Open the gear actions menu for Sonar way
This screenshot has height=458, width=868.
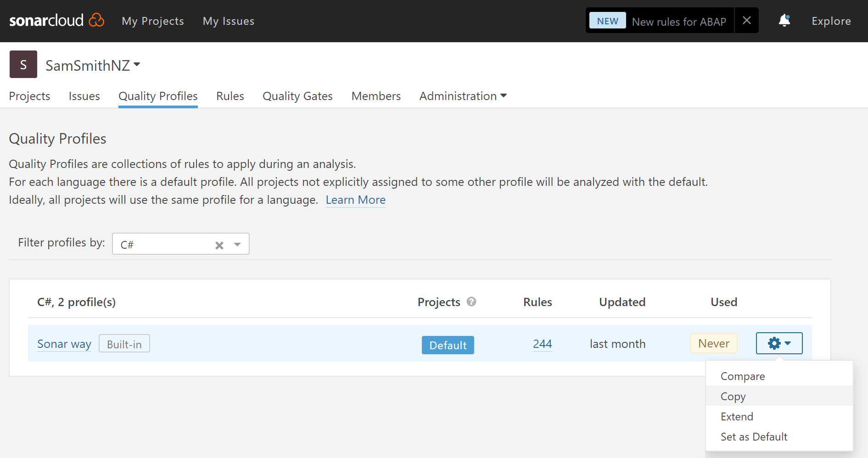point(778,343)
